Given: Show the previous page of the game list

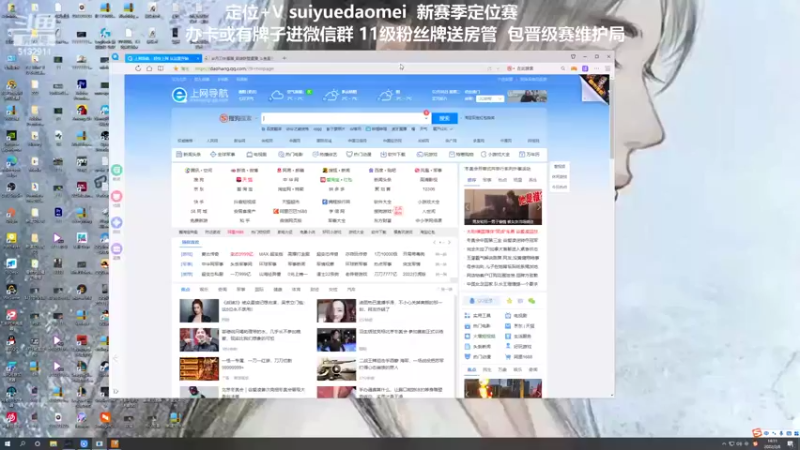Looking at the screenshot, I should 435,242.
